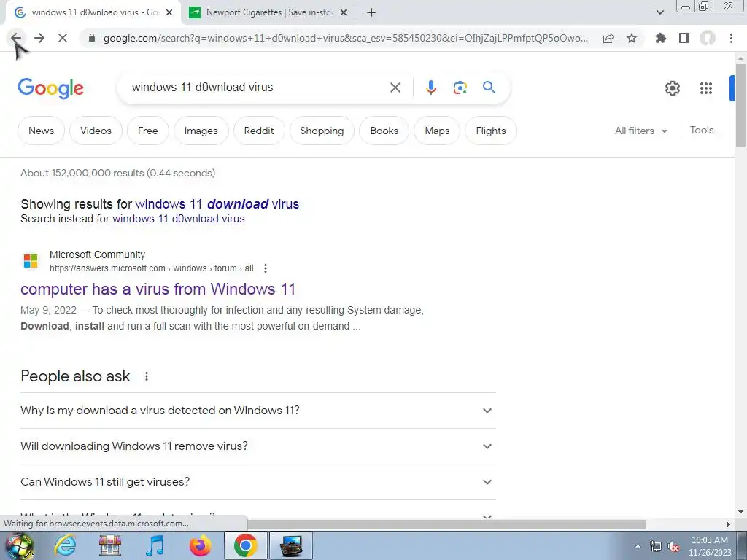Clear the search box with the X
The width and height of the screenshot is (747, 560).
[395, 87]
